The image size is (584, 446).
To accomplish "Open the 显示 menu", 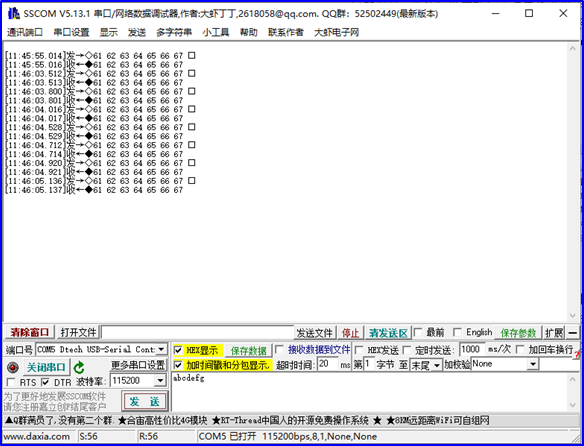I will point(108,32).
